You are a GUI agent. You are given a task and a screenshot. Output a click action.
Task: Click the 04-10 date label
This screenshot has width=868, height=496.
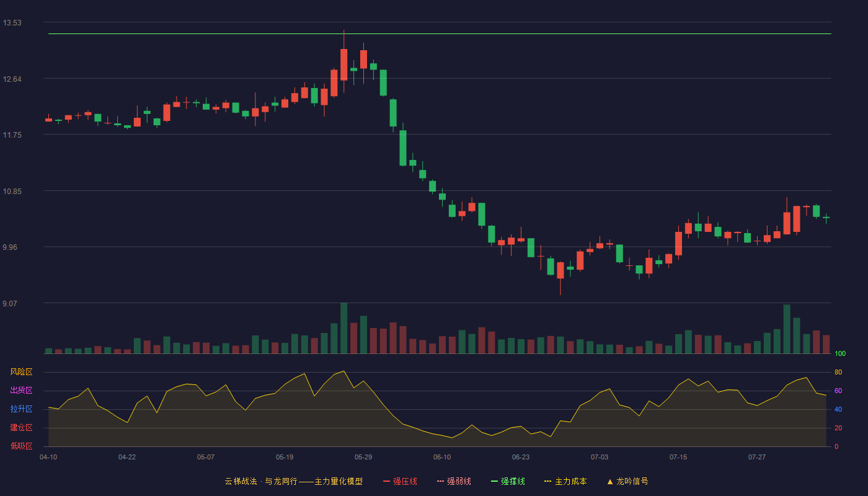tap(48, 457)
